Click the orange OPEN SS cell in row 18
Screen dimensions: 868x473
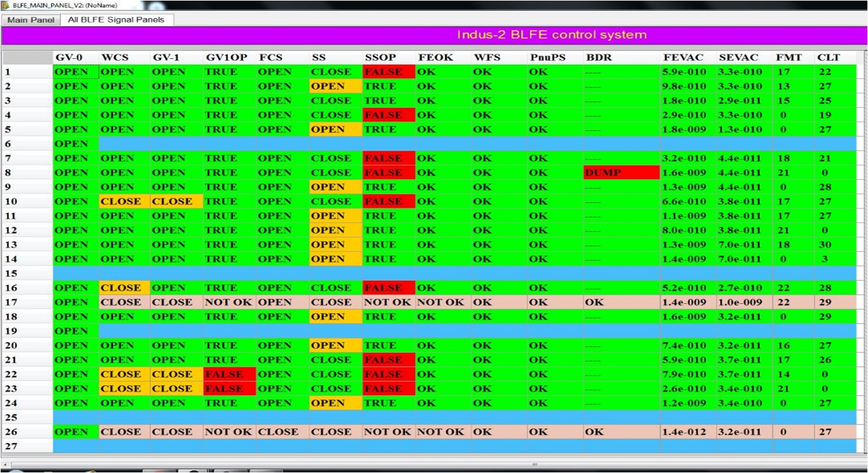pos(336,317)
